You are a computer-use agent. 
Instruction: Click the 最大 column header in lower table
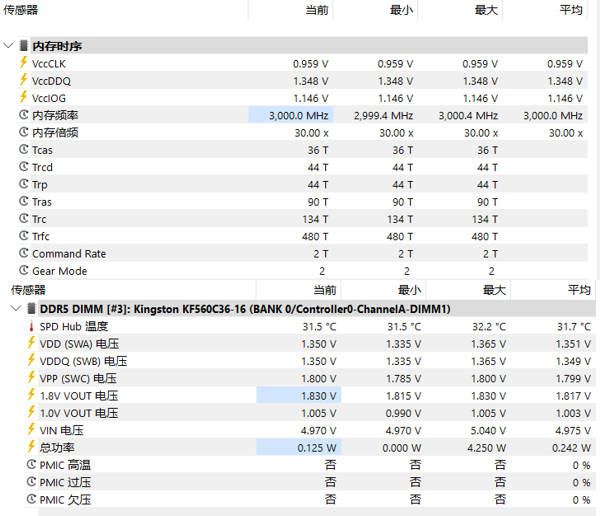point(494,290)
